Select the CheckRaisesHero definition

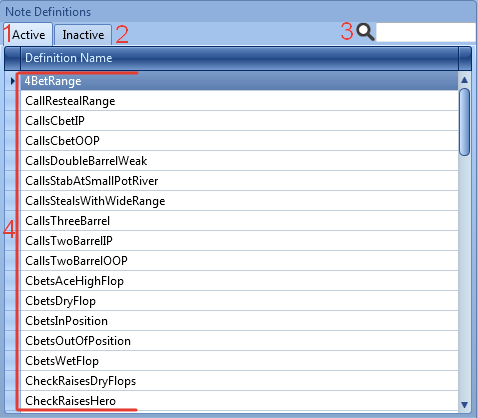point(239,401)
